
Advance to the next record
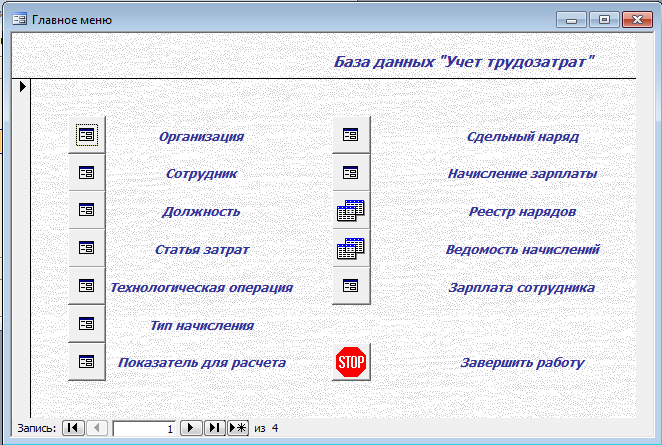click(x=191, y=428)
